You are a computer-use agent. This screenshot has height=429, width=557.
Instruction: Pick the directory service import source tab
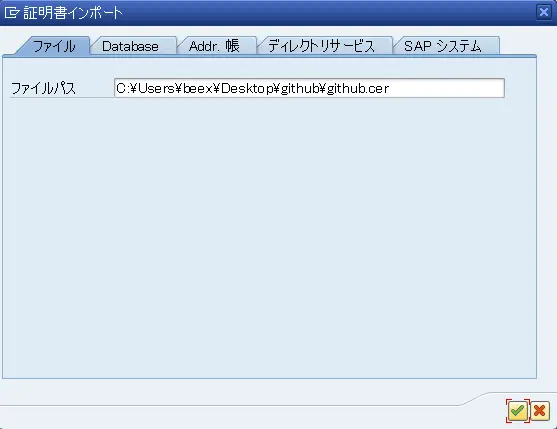[321, 46]
